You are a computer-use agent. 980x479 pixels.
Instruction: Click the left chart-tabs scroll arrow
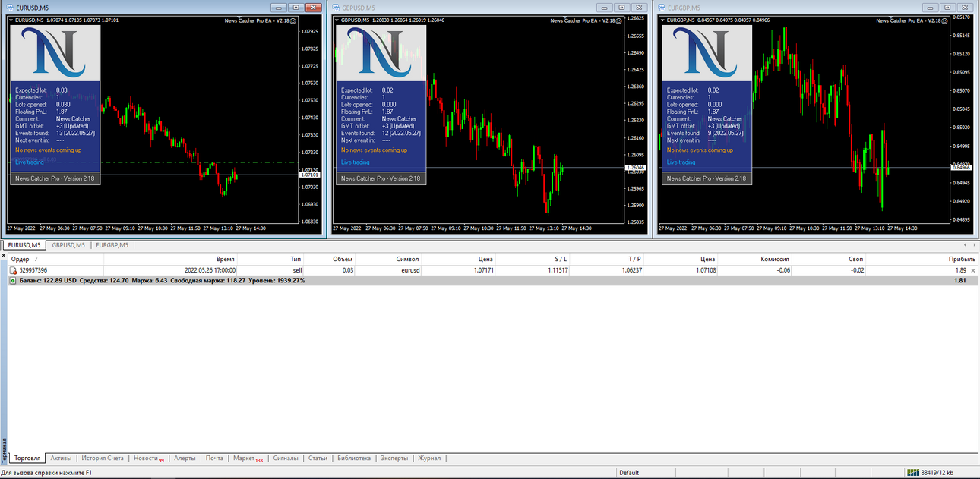(x=965, y=245)
